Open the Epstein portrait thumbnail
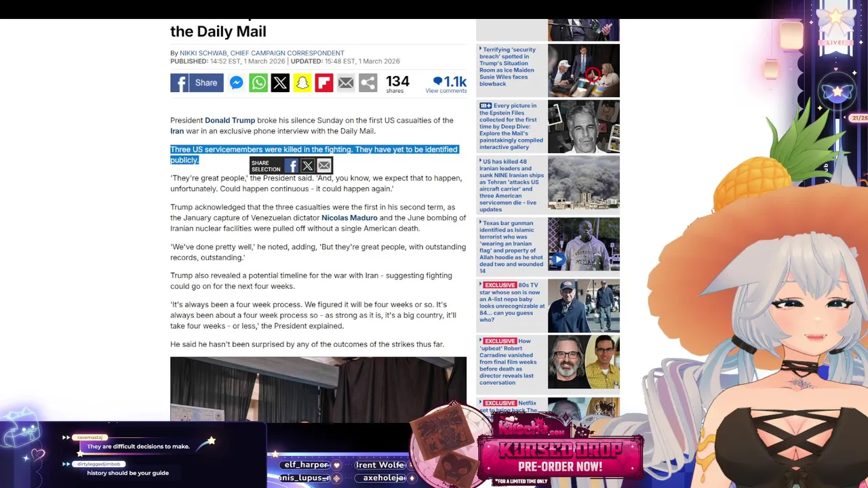 click(x=583, y=127)
